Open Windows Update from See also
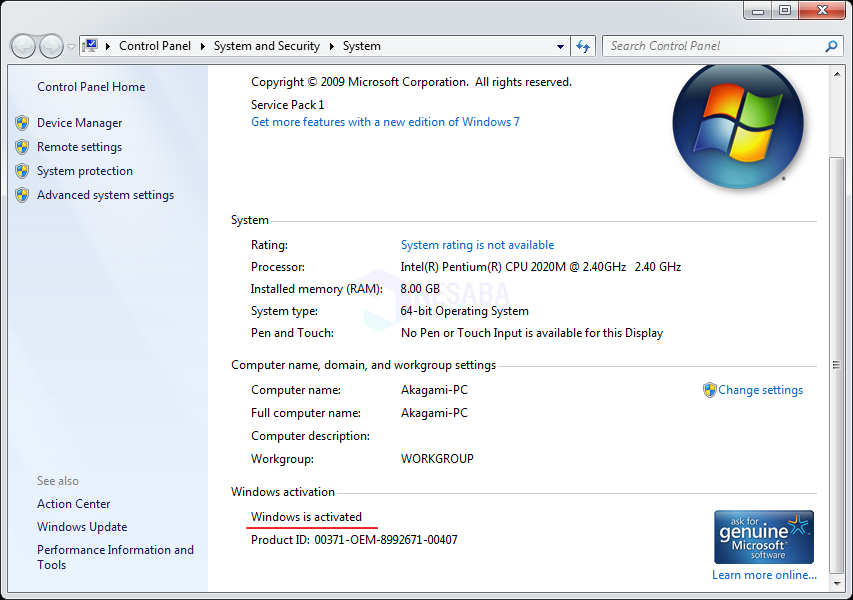The image size is (853, 600). coord(82,527)
